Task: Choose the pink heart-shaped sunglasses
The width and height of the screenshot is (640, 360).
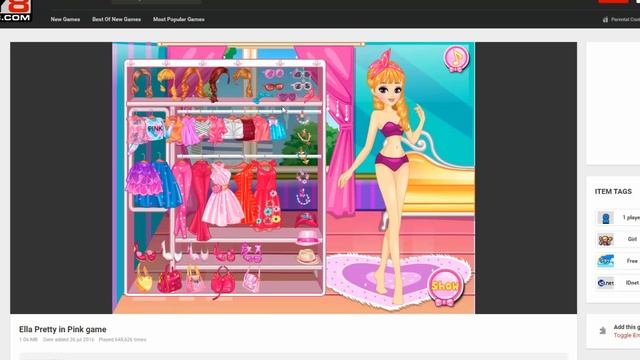Action: point(287,97)
